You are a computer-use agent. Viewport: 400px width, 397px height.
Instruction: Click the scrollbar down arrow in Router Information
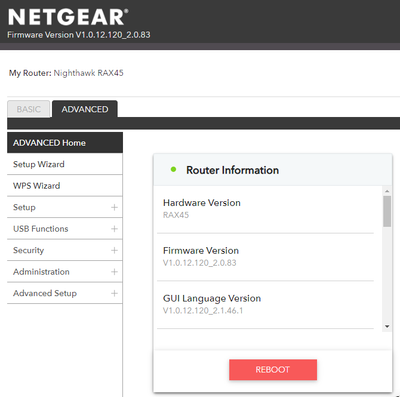tap(387, 326)
